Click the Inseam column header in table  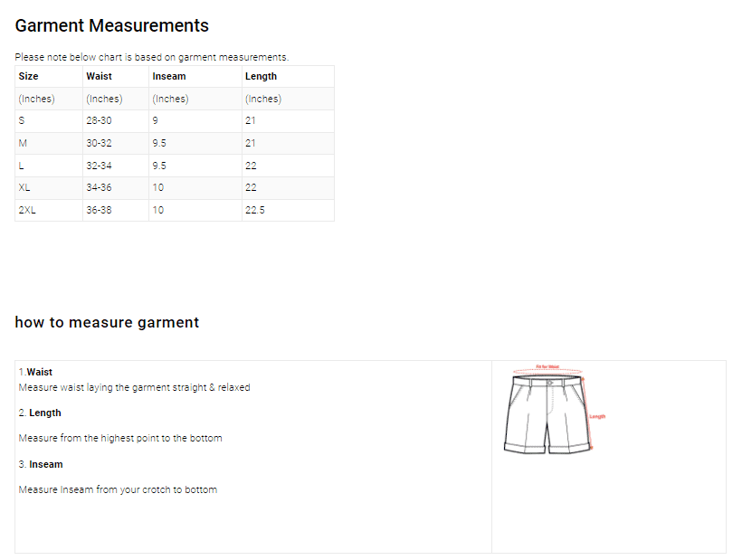169,77
